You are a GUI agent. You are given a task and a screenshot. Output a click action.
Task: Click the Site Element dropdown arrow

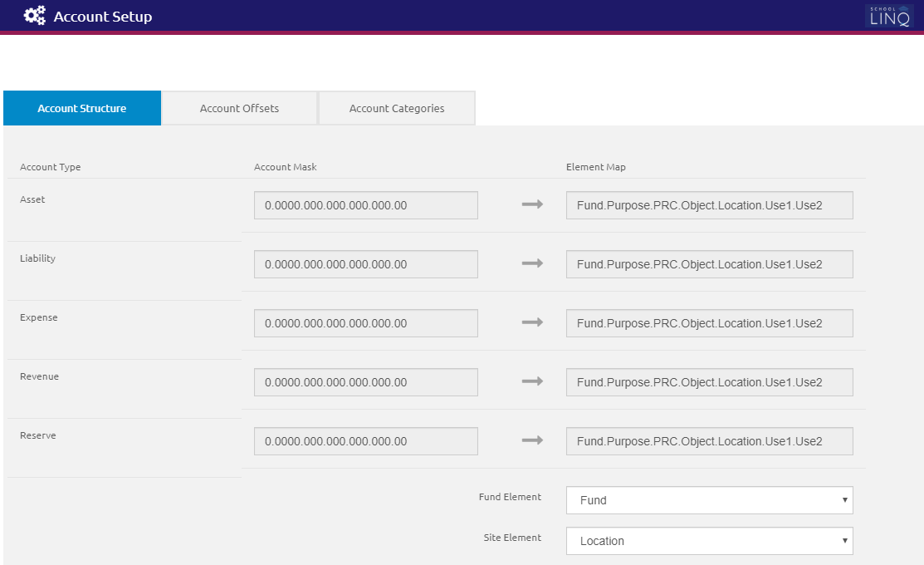(845, 541)
